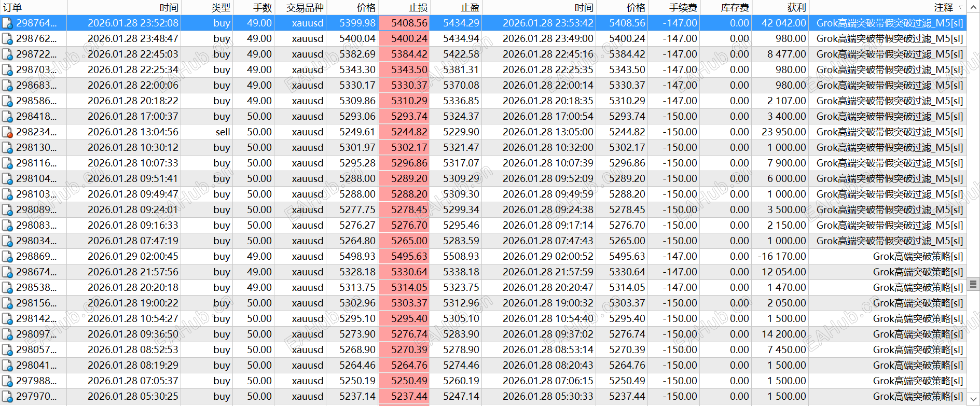Pick the order icon next to 298418

tap(7, 117)
